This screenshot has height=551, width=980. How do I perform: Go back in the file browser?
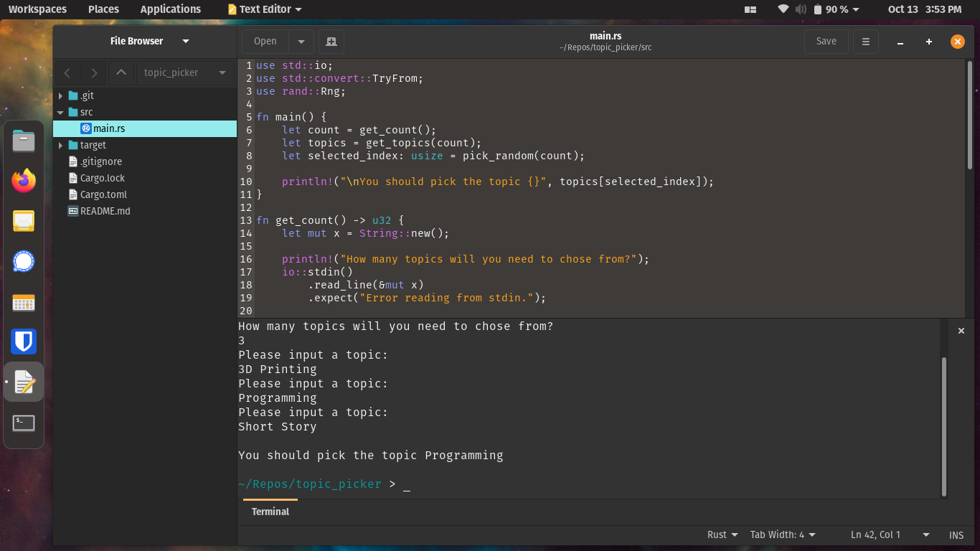(x=67, y=72)
